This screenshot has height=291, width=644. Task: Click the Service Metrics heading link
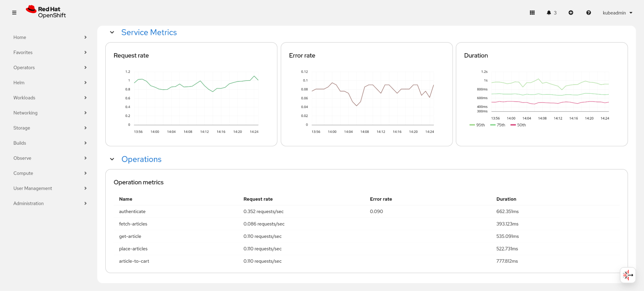click(x=149, y=32)
